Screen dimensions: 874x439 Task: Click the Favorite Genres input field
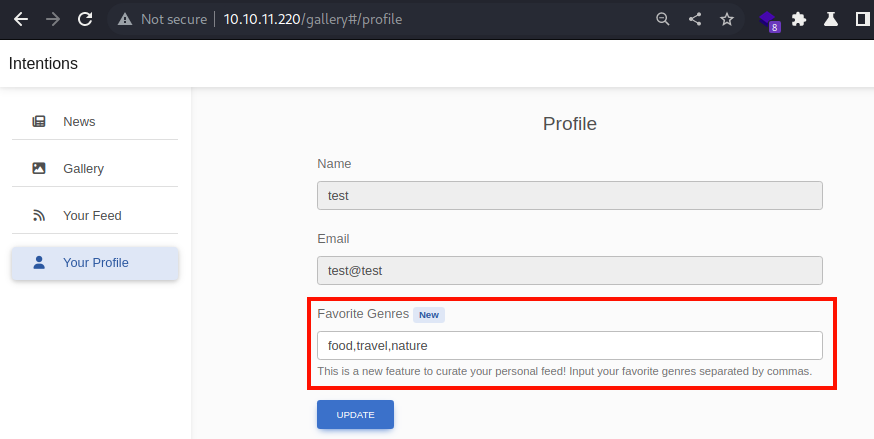click(x=570, y=345)
